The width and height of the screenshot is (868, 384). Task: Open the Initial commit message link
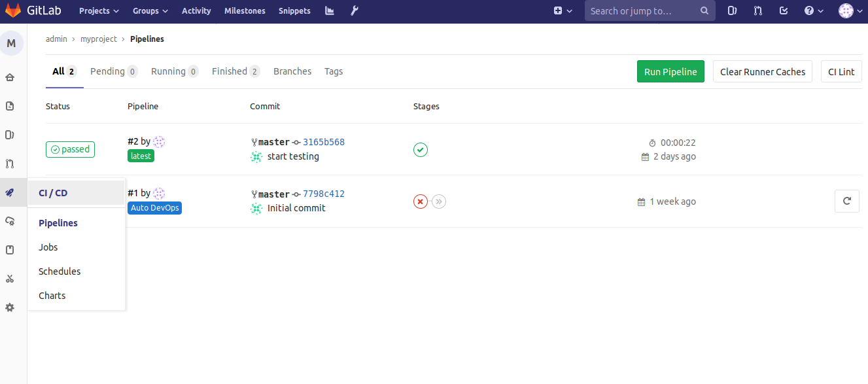(296, 208)
